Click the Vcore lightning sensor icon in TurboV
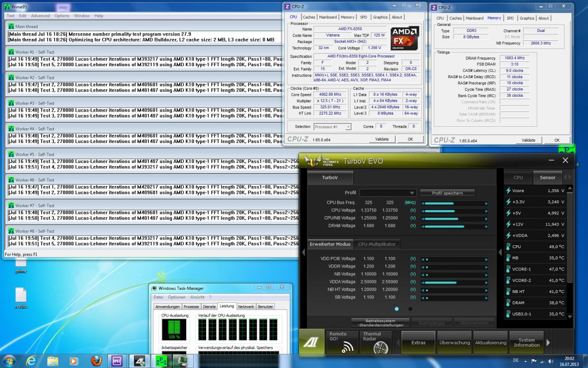This screenshot has width=588, height=368. (508, 191)
